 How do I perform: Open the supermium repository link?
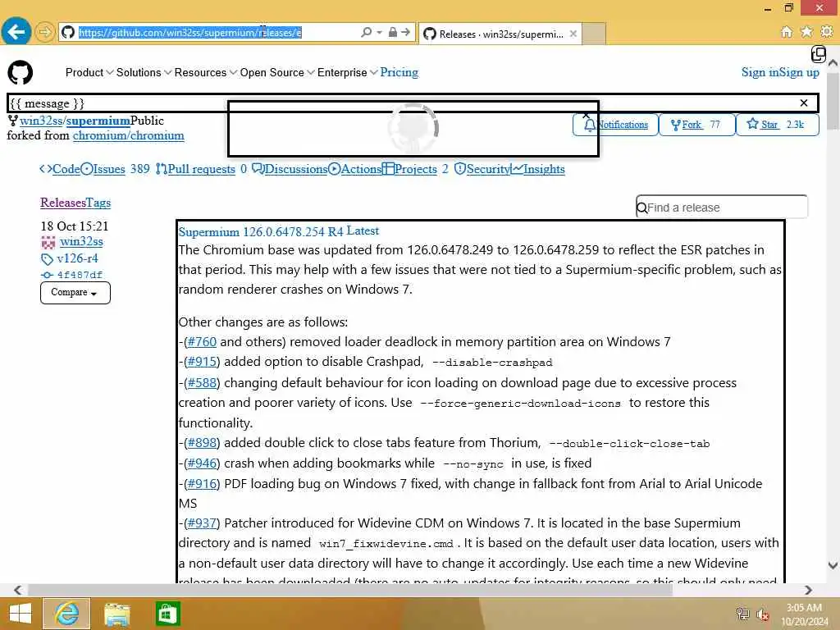tap(98, 121)
